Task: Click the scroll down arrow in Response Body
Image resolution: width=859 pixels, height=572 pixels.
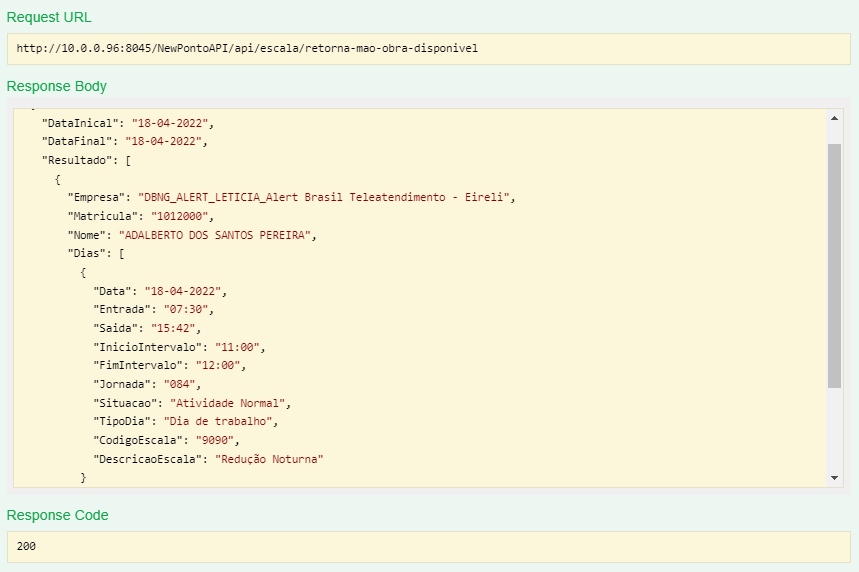Action: click(835, 478)
